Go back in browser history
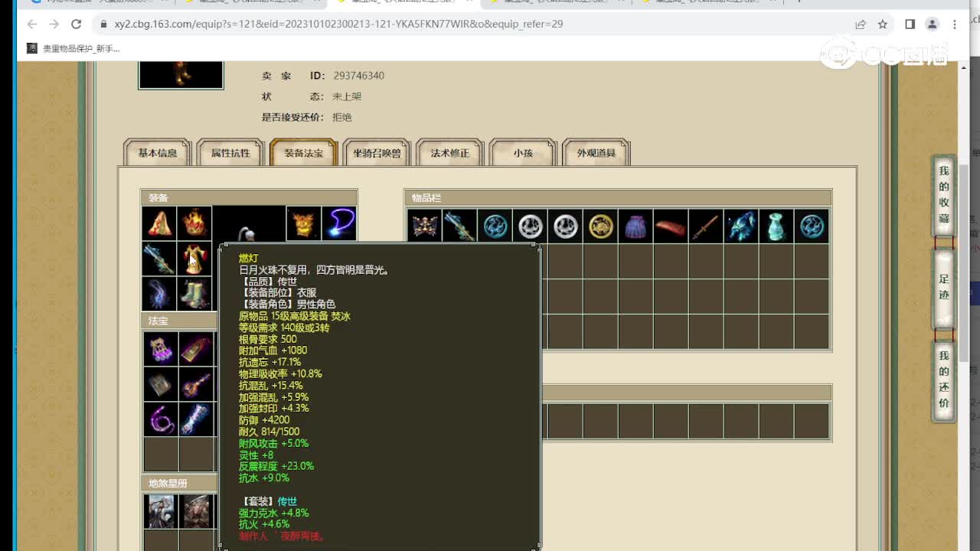Screen dimensions: 980x551 [x=32, y=24]
